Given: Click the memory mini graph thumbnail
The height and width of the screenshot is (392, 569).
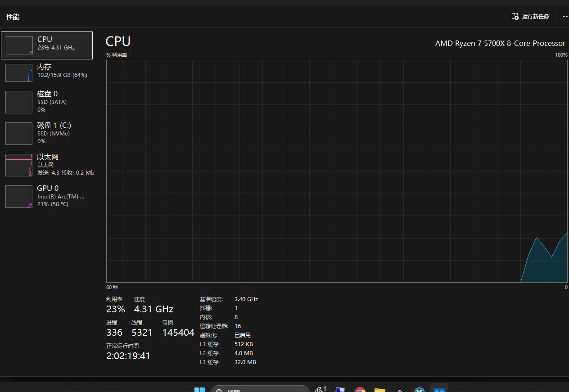Looking at the screenshot, I should [x=19, y=72].
